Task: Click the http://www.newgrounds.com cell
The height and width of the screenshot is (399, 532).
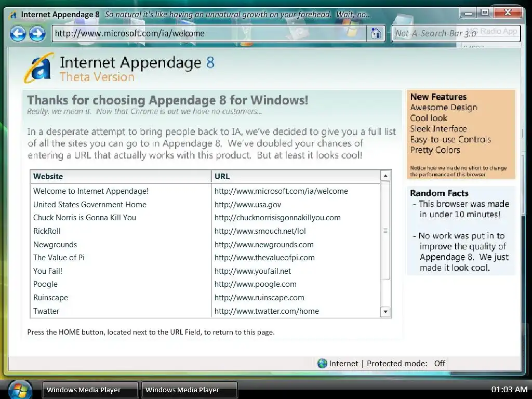Action: [264, 245]
